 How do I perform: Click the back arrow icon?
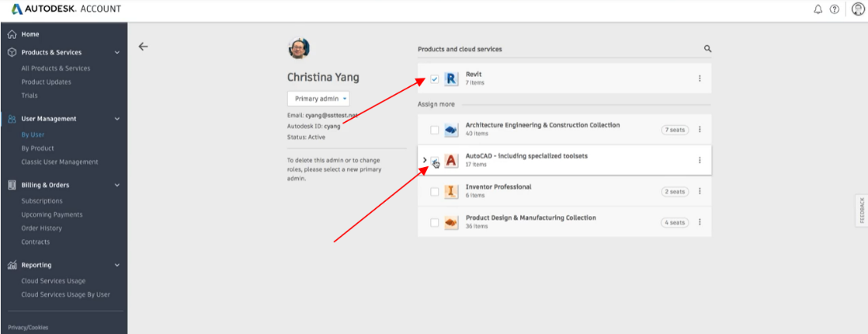tap(143, 47)
